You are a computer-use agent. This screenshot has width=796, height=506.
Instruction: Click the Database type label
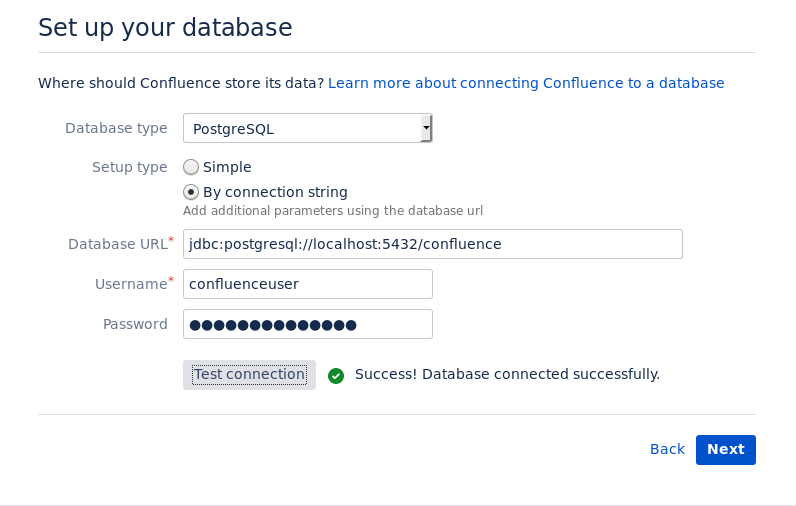(x=116, y=128)
